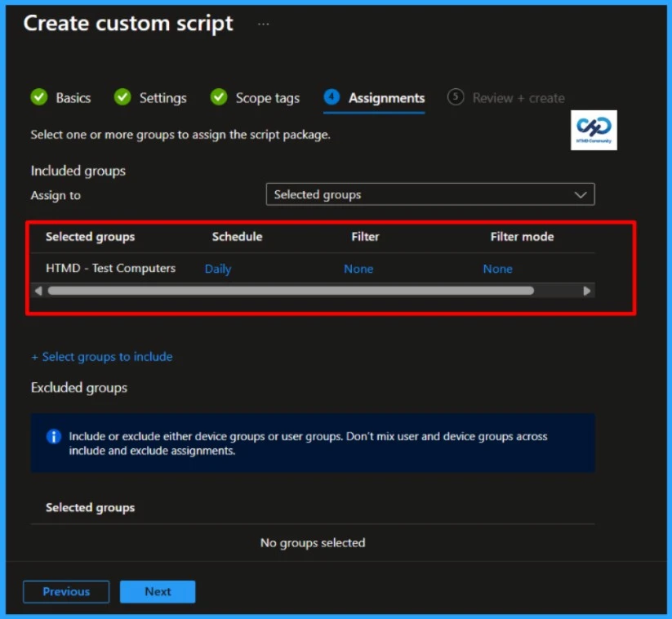Click the left scroll arrow of the table
Image resolution: width=672 pixels, height=619 pixels.
(38, 291)
